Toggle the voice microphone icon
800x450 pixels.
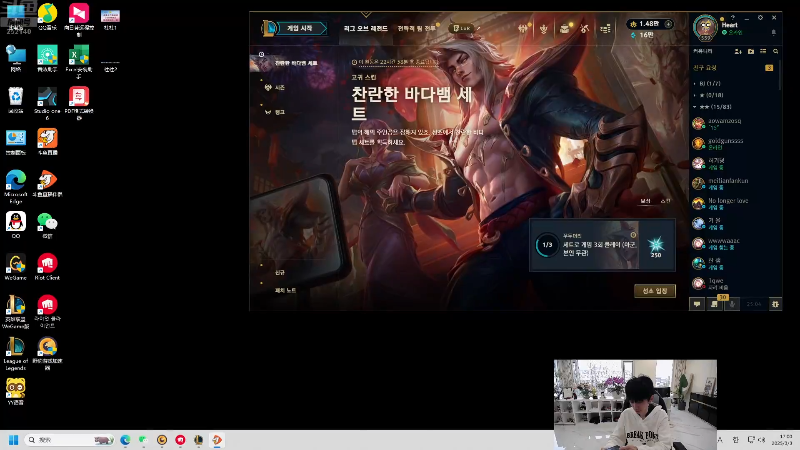(732, 304)
